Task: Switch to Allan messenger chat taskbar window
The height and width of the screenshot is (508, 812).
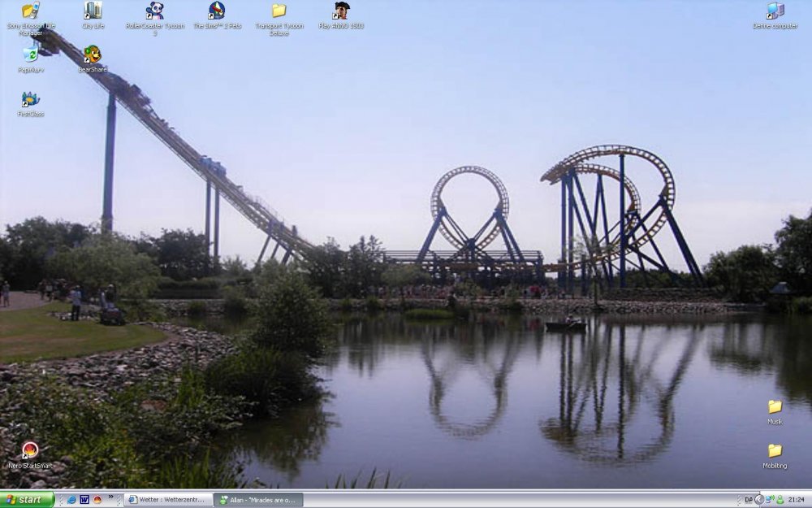Action: (260, 500)
